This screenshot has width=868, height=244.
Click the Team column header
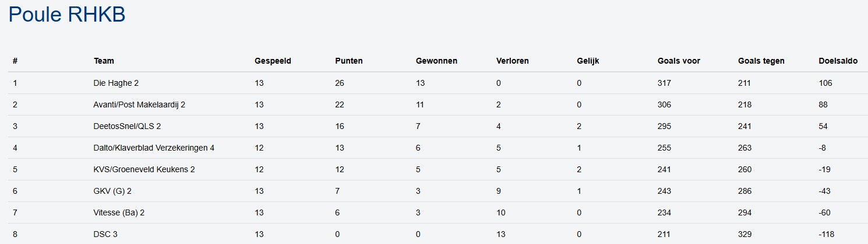[104, 61]
